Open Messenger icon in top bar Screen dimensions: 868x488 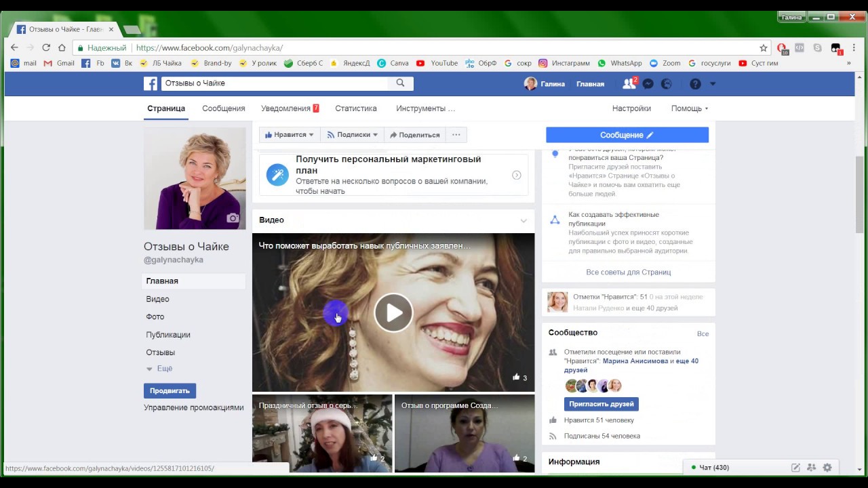[648, 84]
